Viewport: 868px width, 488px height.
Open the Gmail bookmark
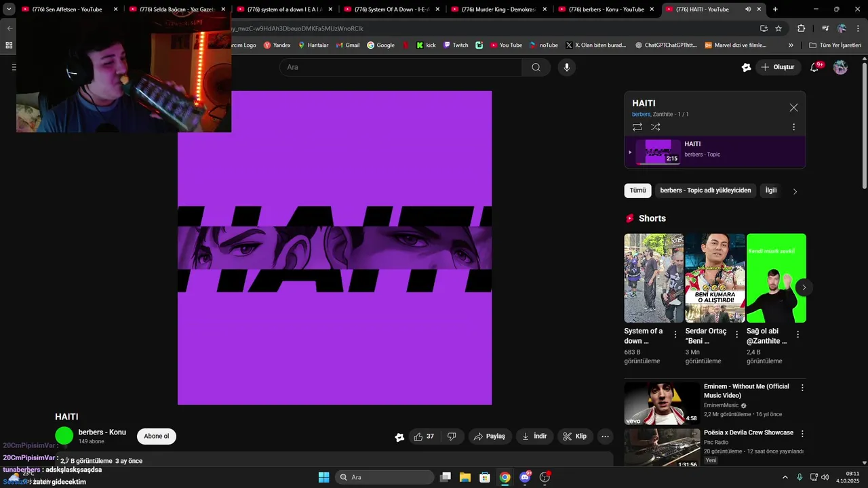[x=348, y=45]
